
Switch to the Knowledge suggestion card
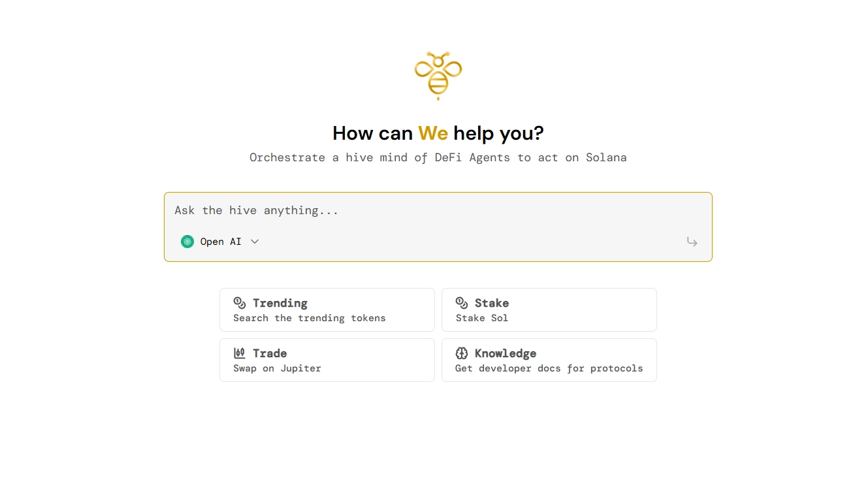click(549, 360)
